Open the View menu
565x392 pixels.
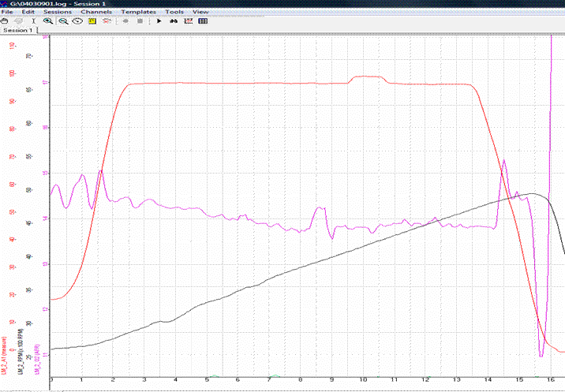(x=200, y=13)
